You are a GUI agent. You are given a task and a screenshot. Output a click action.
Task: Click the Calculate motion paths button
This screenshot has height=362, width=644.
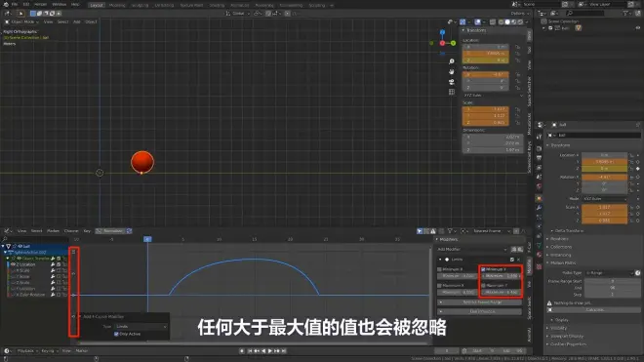click(594, 310)
